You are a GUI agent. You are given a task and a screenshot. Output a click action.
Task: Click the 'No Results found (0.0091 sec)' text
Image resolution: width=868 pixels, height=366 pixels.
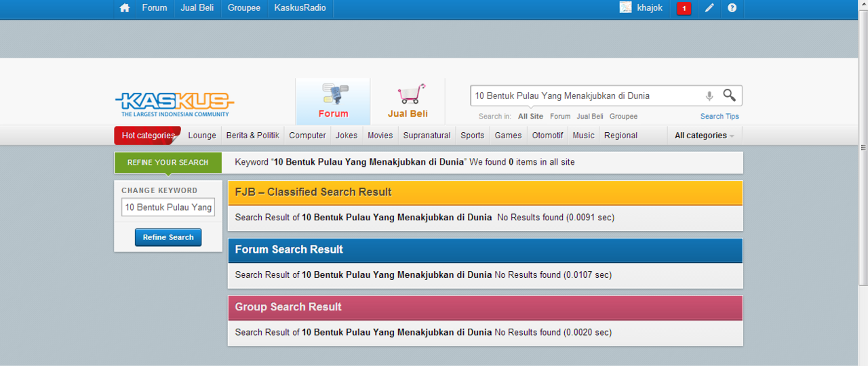(555, 218)
